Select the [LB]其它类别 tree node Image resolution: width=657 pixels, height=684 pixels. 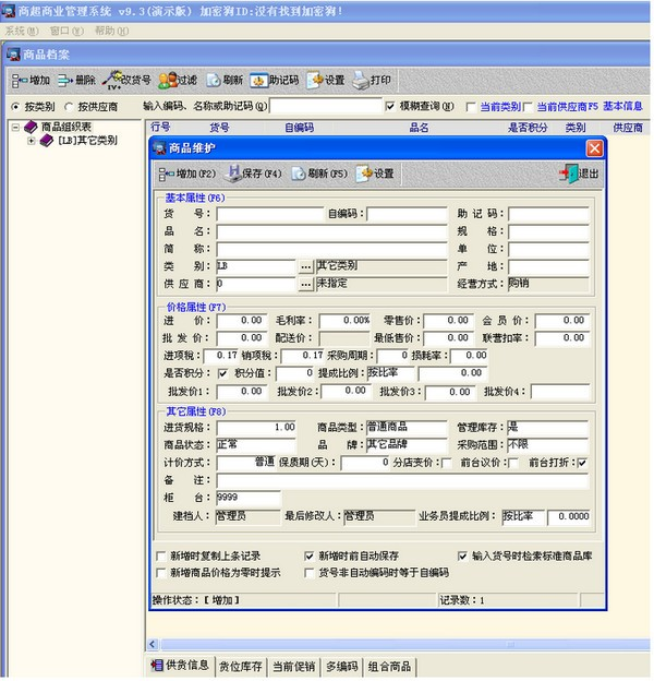coord(88,140)
